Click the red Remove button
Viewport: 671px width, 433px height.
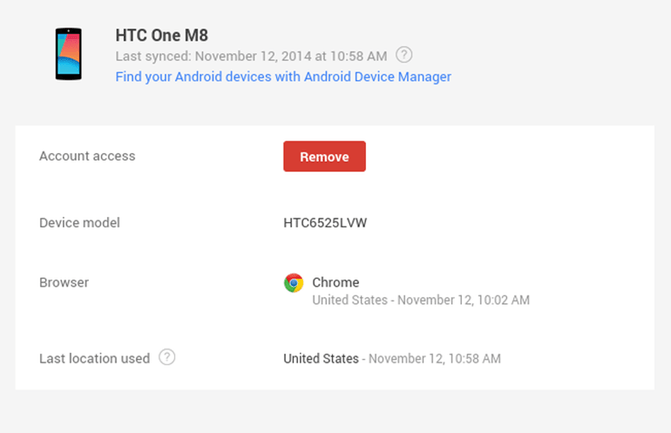pyautogui.click(x=324, y=156)
